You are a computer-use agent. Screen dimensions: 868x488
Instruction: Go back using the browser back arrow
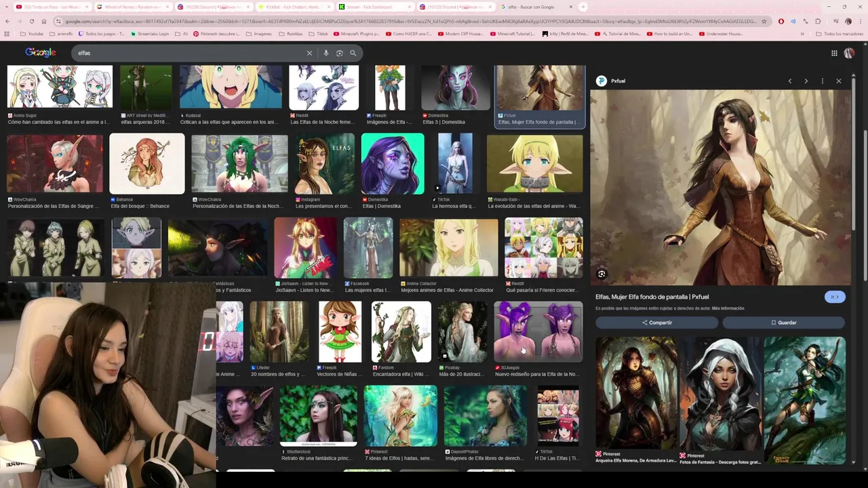point(7,21)
